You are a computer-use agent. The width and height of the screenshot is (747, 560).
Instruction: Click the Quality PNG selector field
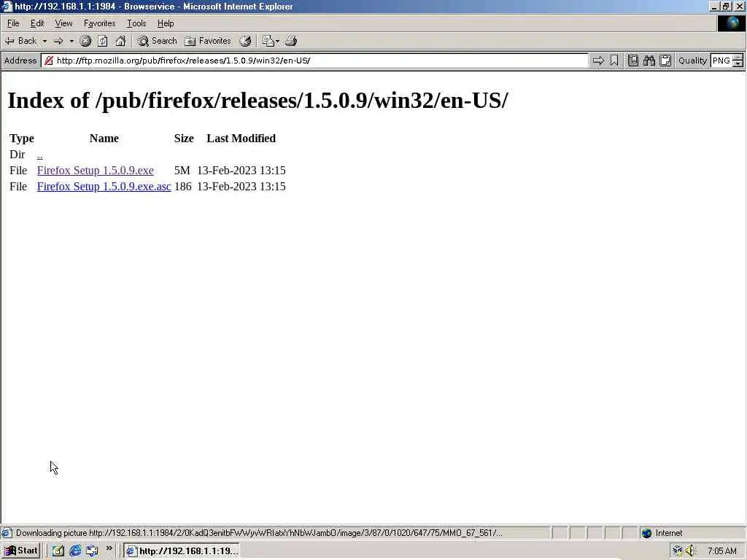point(721,61)
